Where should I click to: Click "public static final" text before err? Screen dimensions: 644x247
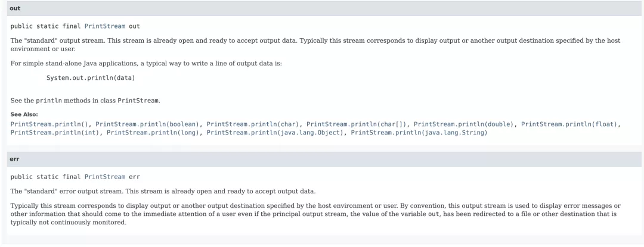tap(46, 177)
